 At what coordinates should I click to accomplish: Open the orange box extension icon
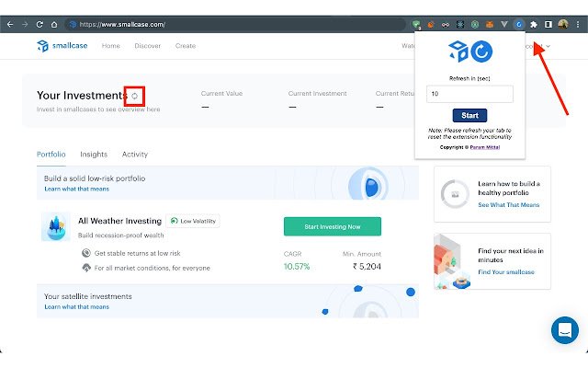[x=490, y=25]
